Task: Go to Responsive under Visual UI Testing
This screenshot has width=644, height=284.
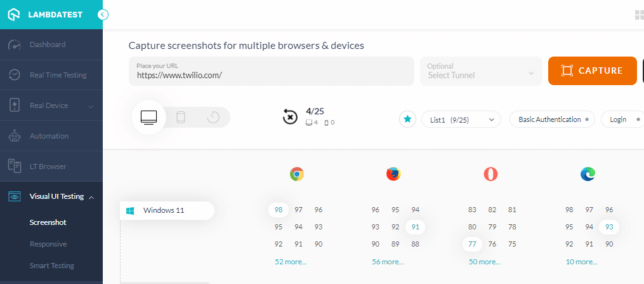Action: 48,244
